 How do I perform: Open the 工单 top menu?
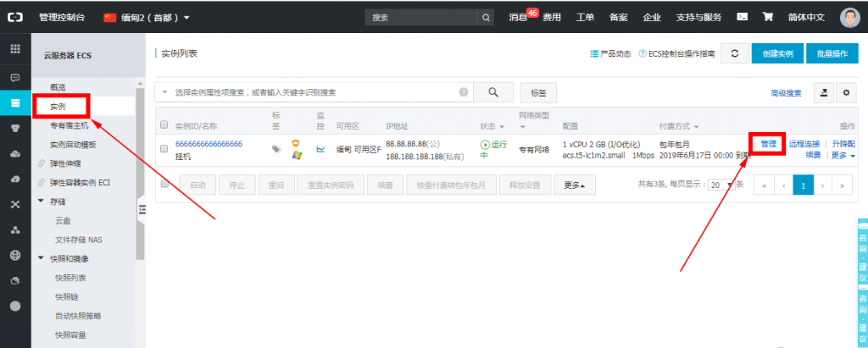pos(585,17)
